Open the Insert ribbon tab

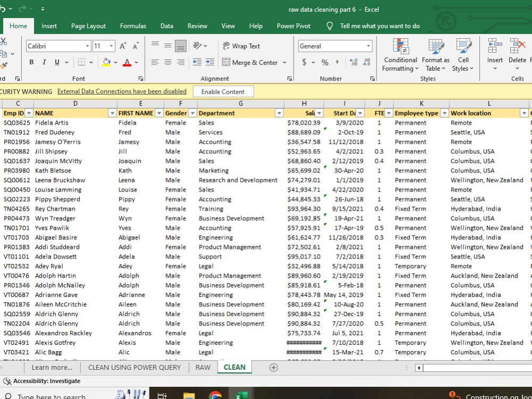click(x=49, y=26)
